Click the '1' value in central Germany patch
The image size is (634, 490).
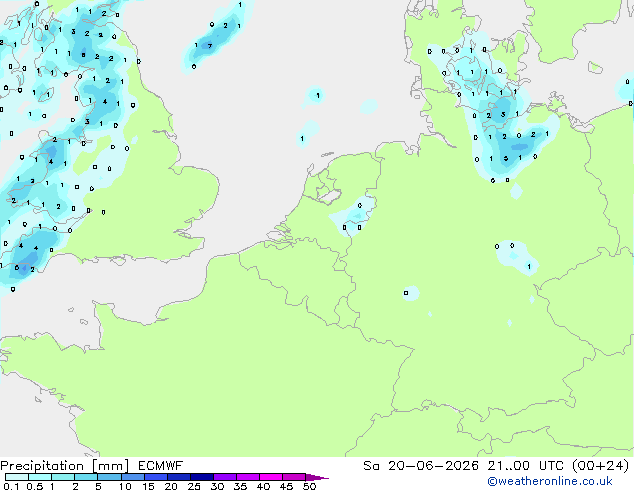coord(529,266)
